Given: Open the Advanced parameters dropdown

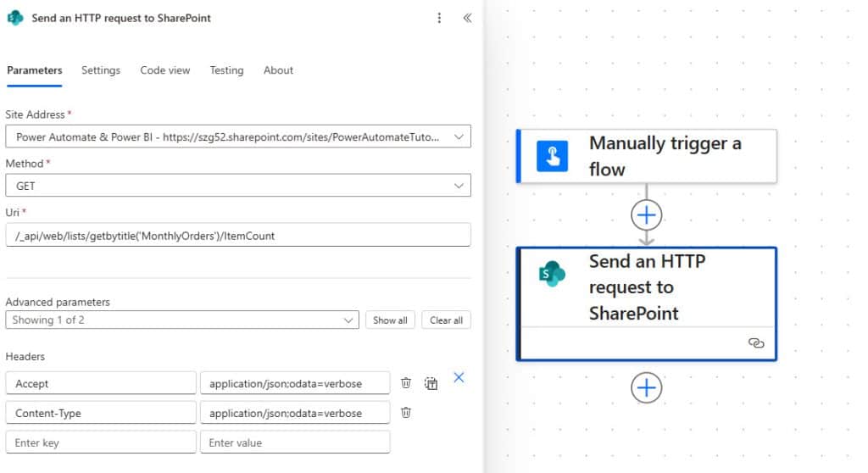Looking at the screenshot, I should coord(182,320).
